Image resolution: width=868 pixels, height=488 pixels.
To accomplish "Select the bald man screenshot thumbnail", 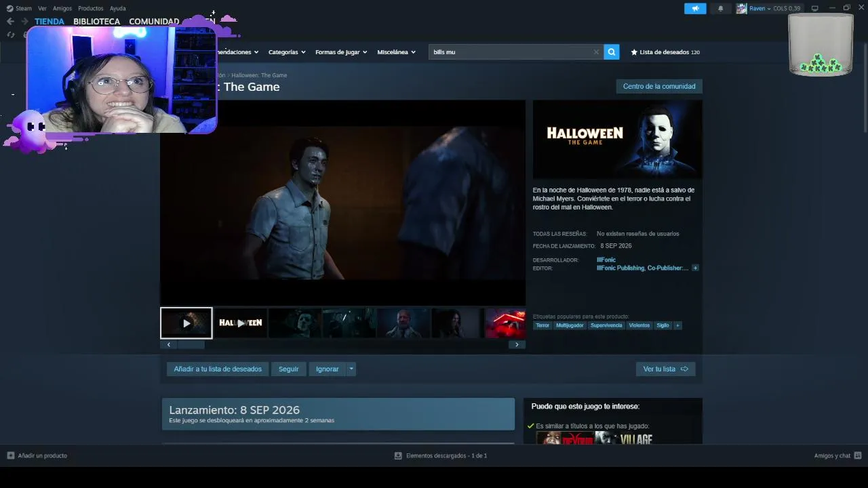I will point(403,323).
